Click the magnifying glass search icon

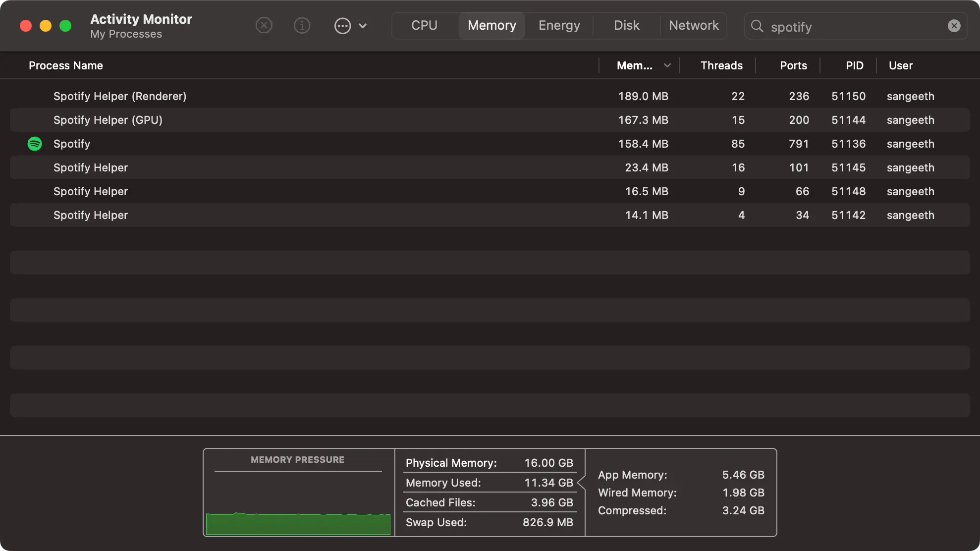757,26
